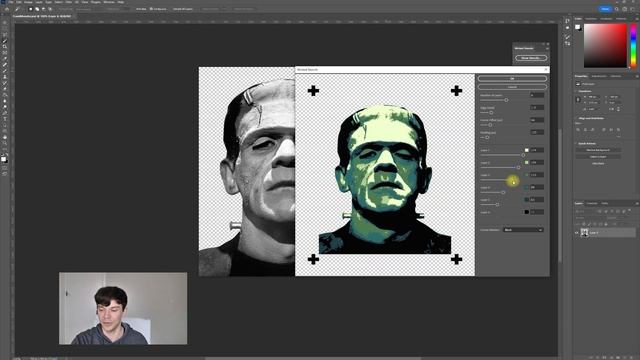
Task: Switch to the Gradients tab
Action: pyautogui.click(x=606, y=19)
